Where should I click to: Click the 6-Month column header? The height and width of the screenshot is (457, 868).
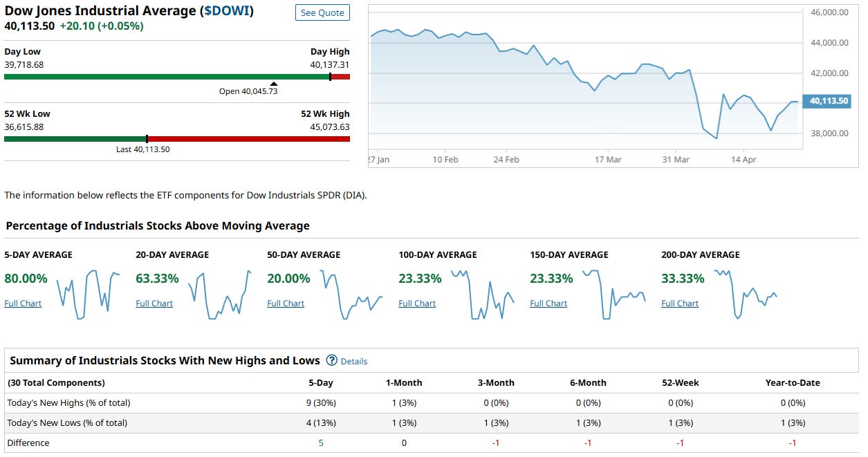(x=588, y=382)
